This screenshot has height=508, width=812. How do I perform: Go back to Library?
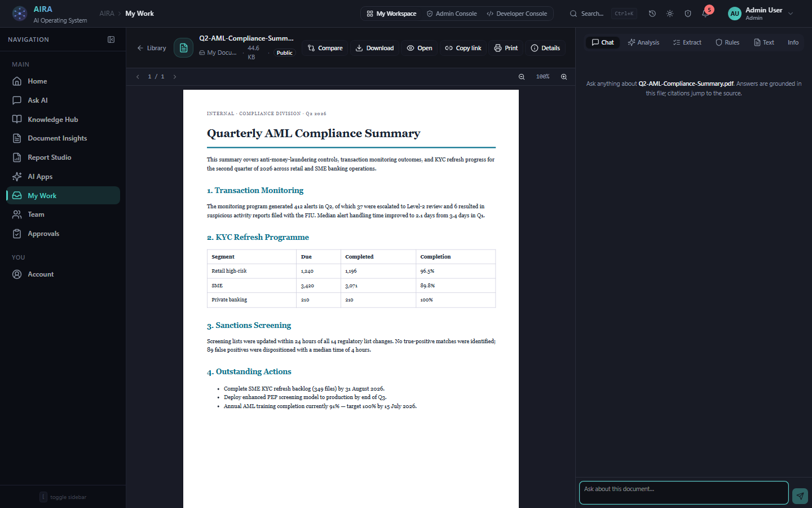click(152, 48)
